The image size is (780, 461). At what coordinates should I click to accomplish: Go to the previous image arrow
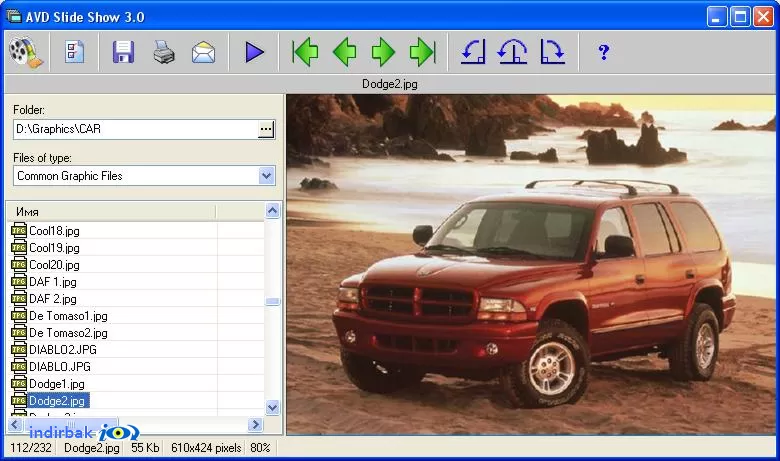344,52
